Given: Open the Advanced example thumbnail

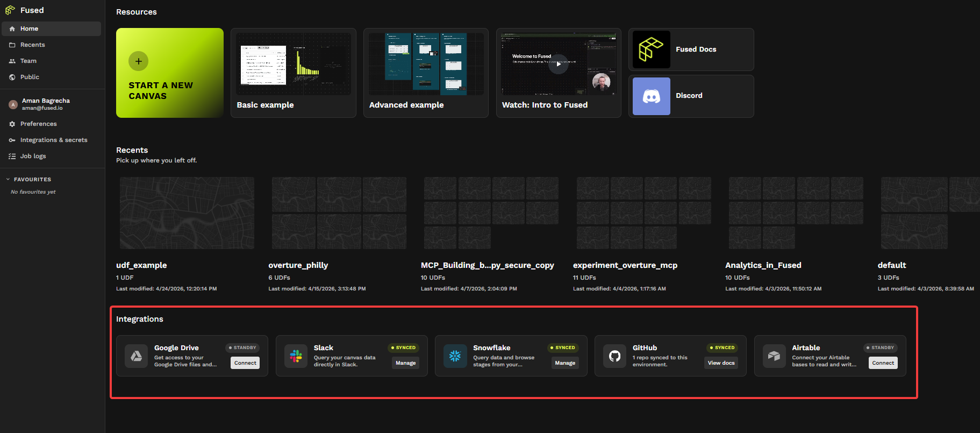Looking at the screenshot, I should point(426,64).
